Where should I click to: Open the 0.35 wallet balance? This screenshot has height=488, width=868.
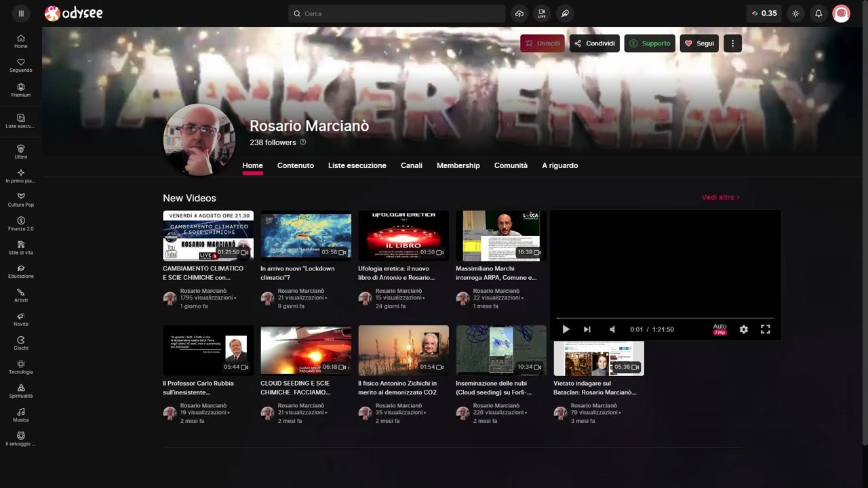tap(764, 14)
